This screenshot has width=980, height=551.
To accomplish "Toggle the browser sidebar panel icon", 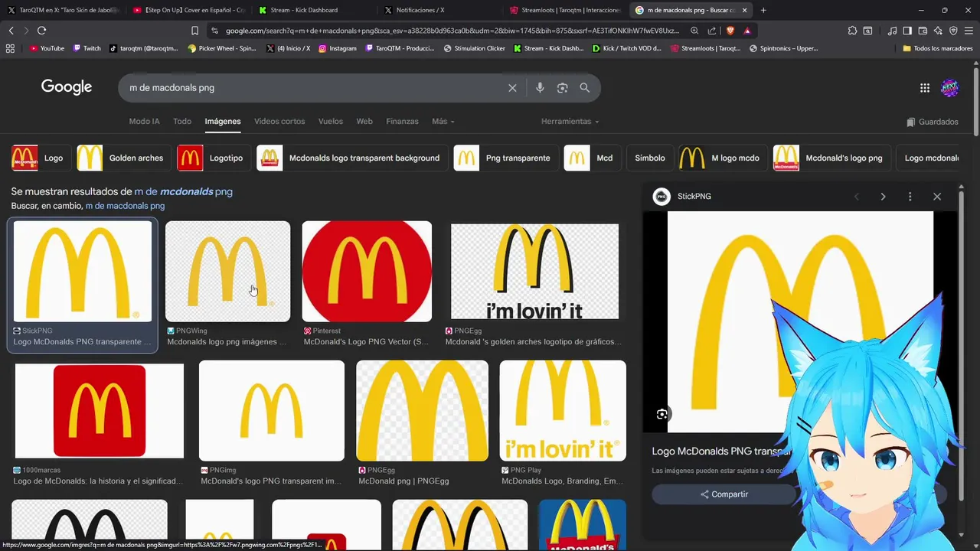I will coord(907,31).
